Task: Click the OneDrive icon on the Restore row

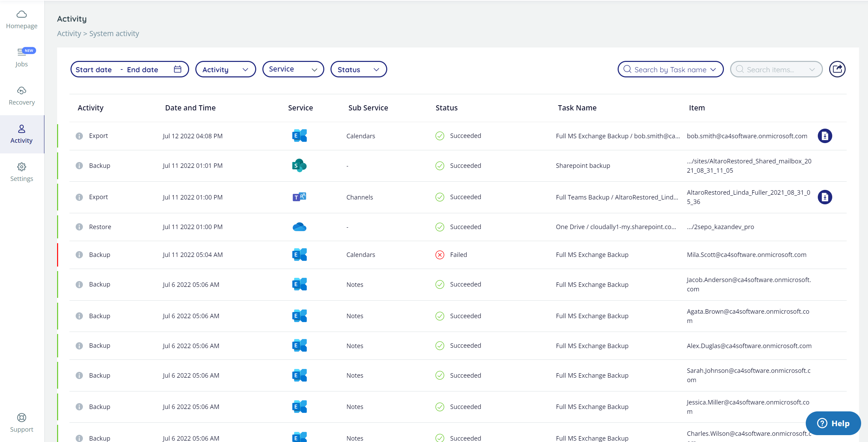Action: click(299, 227)
